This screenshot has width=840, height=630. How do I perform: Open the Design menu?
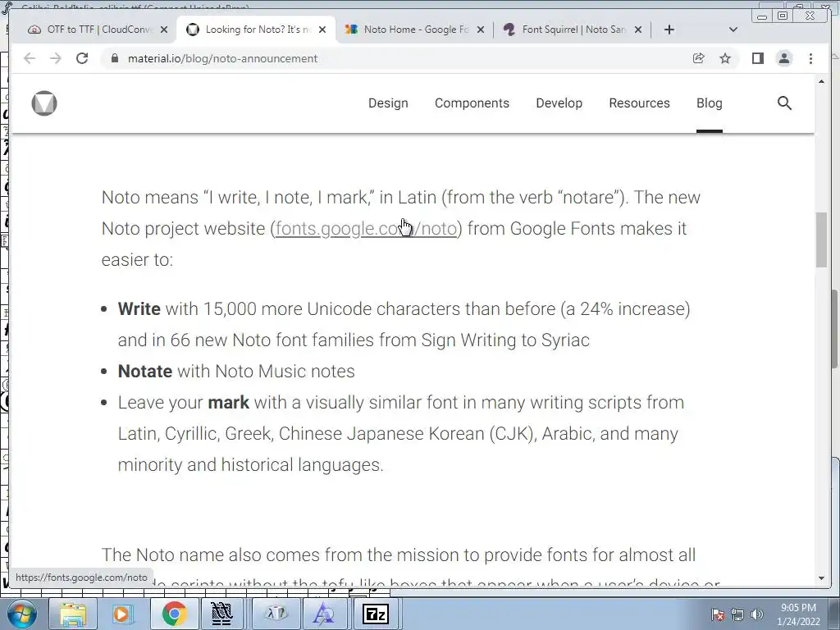tap(388, 103)
